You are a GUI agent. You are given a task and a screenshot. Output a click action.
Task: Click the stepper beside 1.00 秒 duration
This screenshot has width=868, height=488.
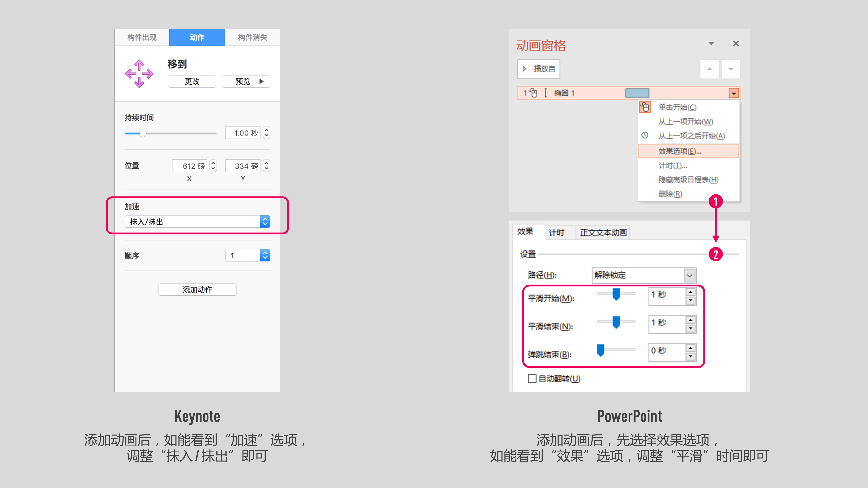[266, 133]
